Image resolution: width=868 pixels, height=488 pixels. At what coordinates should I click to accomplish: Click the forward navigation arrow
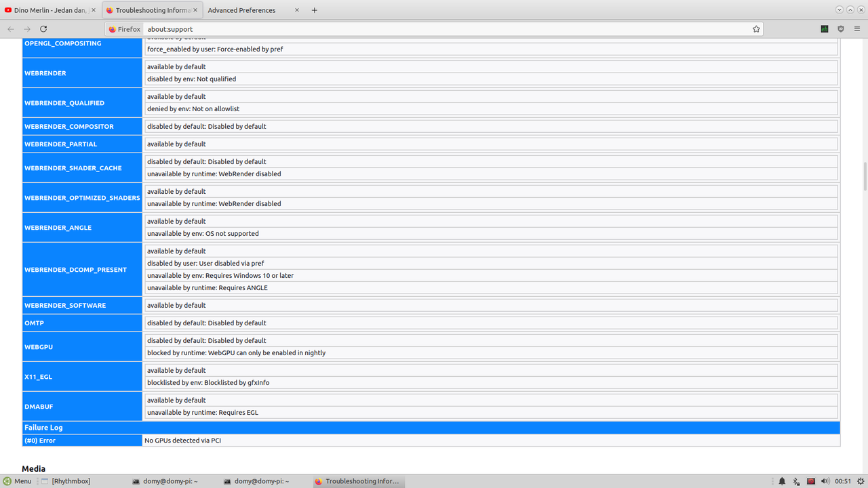[26, 29]
